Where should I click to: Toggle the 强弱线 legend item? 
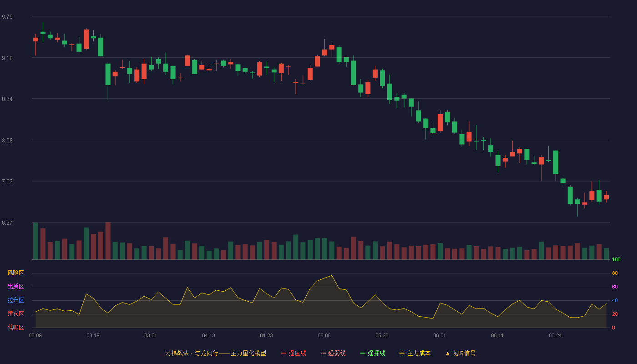[x=333, y=353]
